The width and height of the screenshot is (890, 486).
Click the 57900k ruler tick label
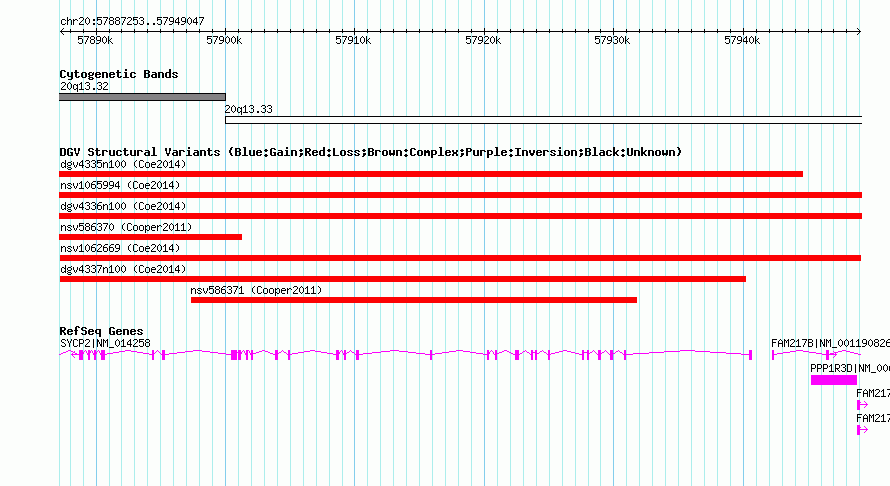tap(224, 40)
